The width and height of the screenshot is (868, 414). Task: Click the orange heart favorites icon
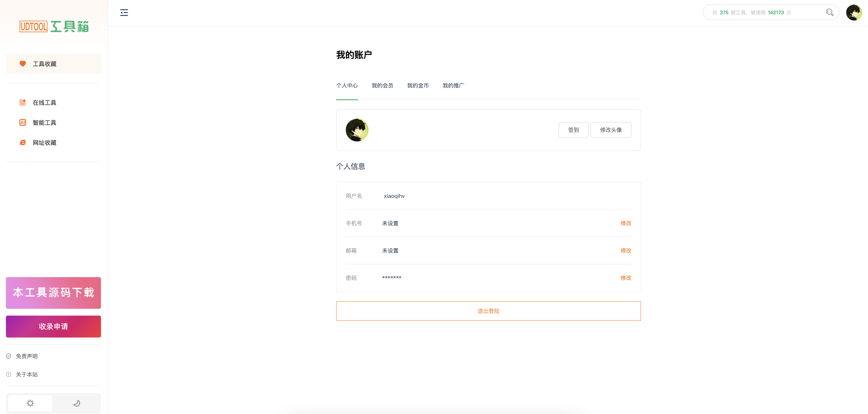point(23,64)
